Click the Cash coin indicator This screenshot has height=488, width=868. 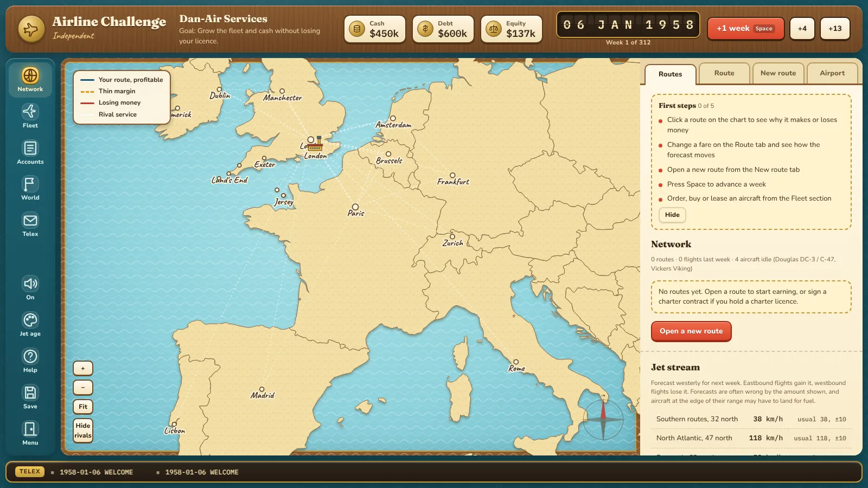click(x=375, y=29)
